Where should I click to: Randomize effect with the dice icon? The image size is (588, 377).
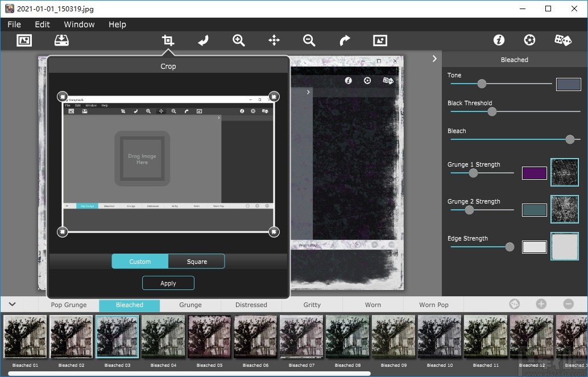[563, 40]
